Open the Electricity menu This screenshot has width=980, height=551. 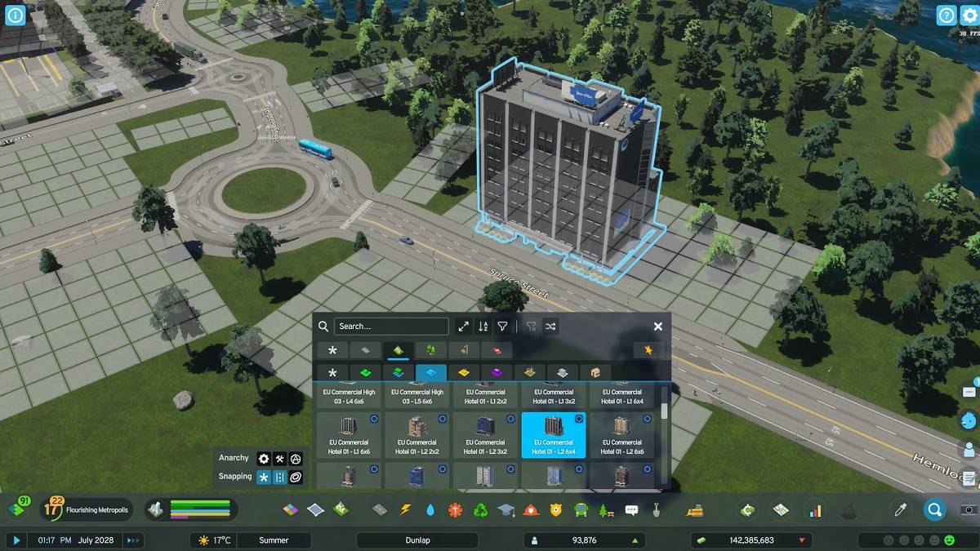click(x=405, y=510)
